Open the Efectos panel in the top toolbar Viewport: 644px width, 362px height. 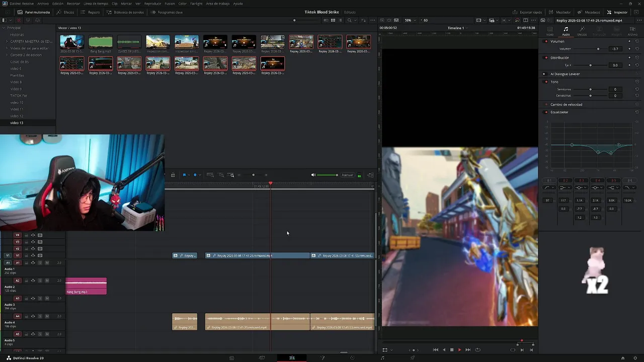66,12
